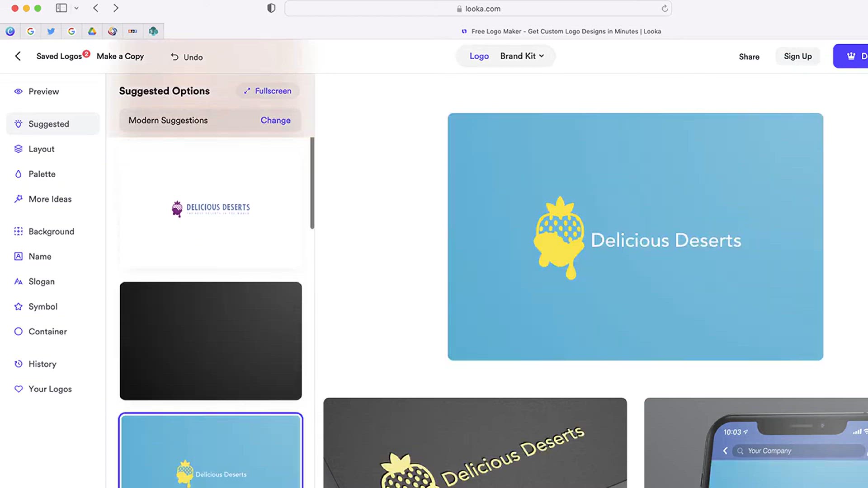Select the purple Delicious Deserts suggestion

pyautogui.click(x=211, y=208)
